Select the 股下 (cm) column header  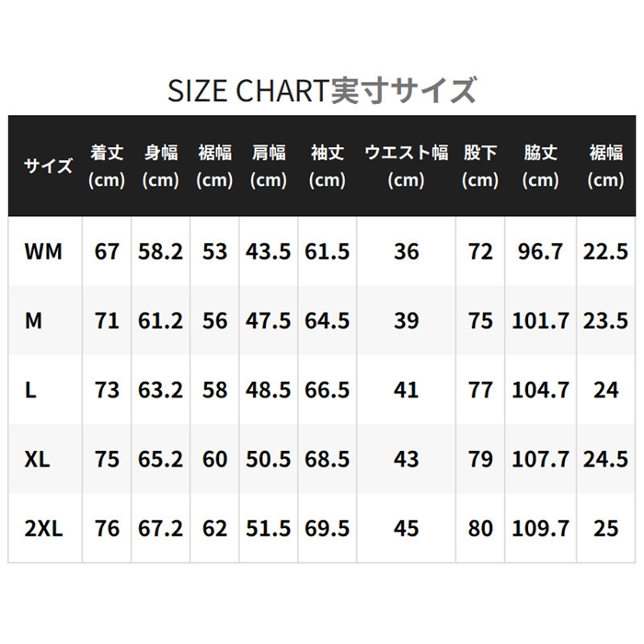click(x=480, y=167)
